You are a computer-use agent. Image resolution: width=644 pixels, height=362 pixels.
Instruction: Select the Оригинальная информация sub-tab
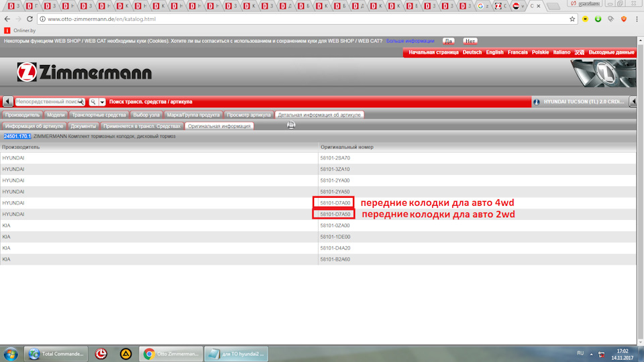[x=219, y=126]
